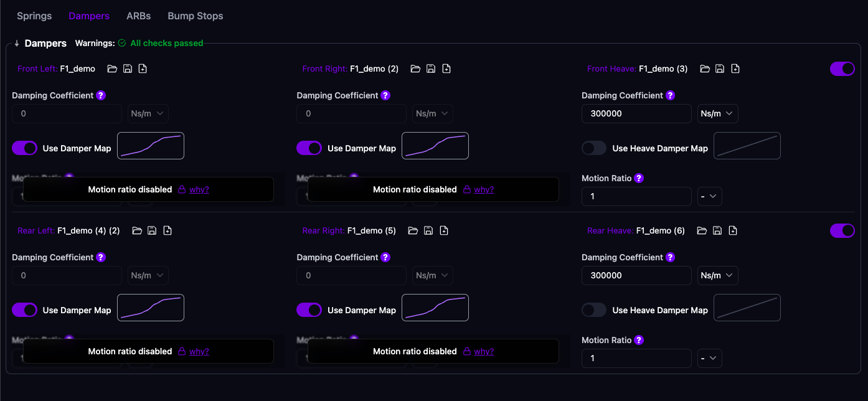Click the new file icon for Rear Heave damper

coord(733,231)
